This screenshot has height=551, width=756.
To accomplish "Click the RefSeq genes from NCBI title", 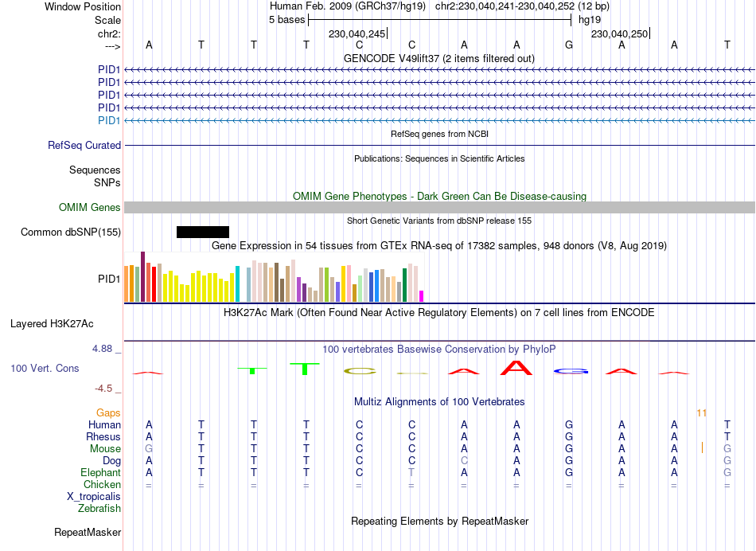I will click(x=439, y=134).
